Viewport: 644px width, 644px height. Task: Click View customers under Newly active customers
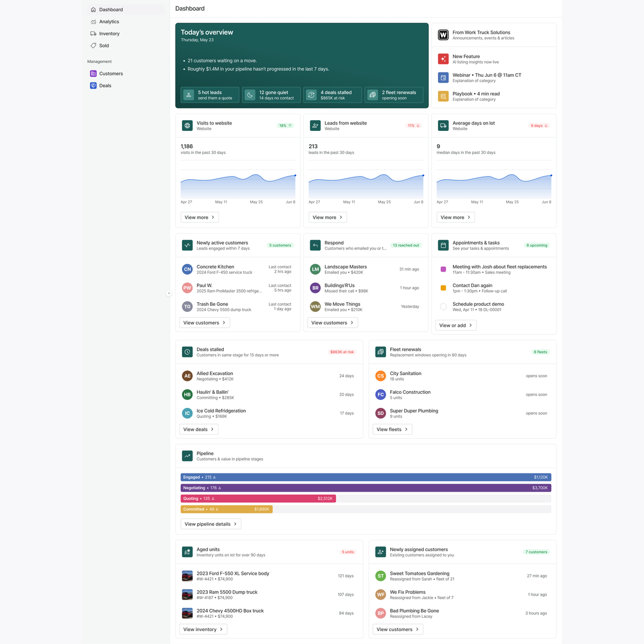[204, 323]
